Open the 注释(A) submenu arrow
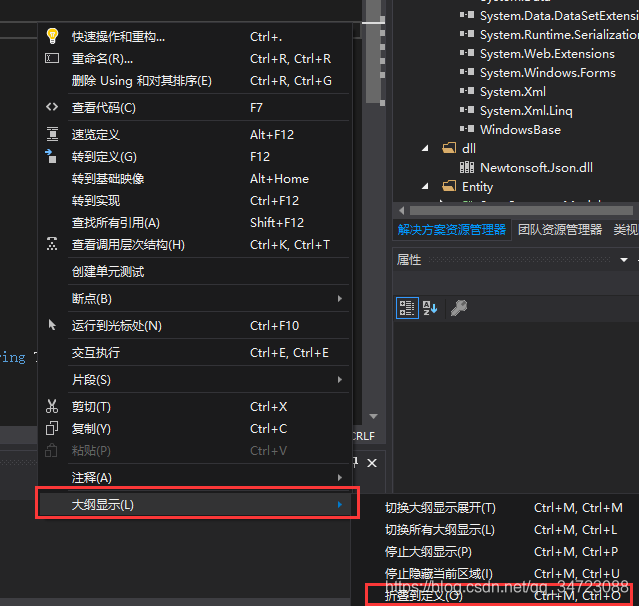 [x=340, y=477]
